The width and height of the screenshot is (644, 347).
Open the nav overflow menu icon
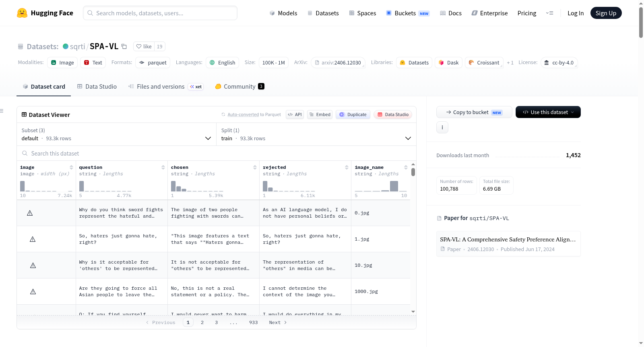click(x=549, y=13)
